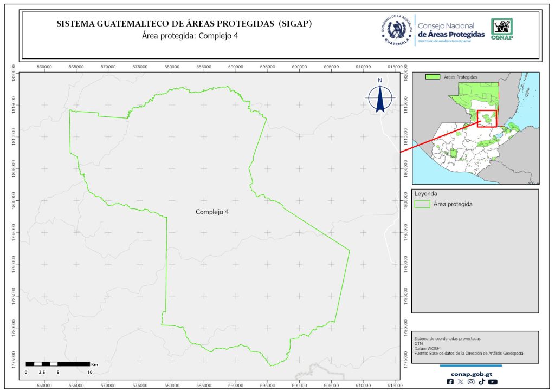The width and height of the screenshot is (555, 392).
Task: Click the 'Fuente: Base de datos' source line
Action: coord(469,353)
